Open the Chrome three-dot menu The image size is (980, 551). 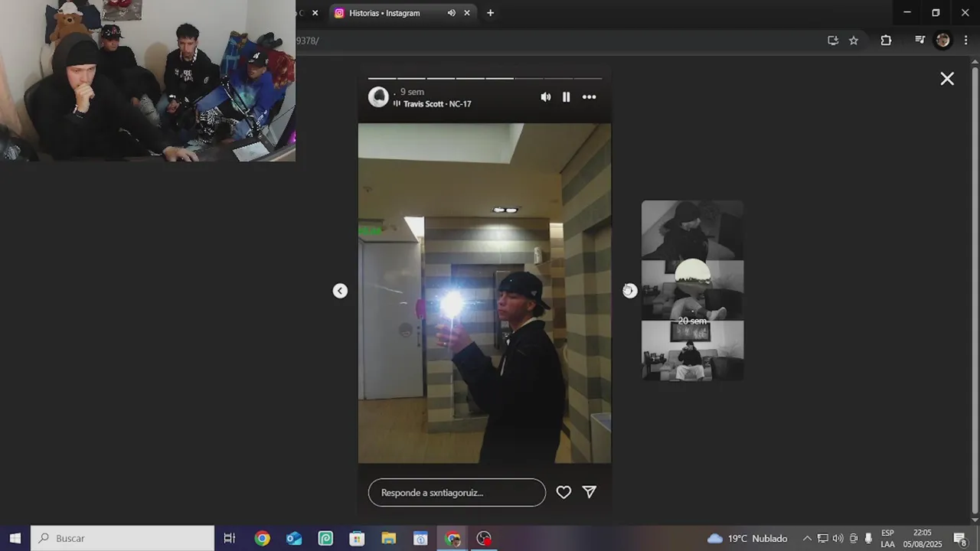[965, 41]
